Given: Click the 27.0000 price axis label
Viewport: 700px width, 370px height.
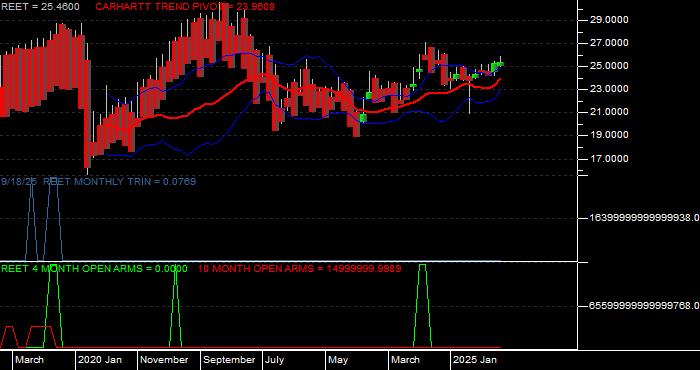Looking at the screenshot, I should coord(609,43).
